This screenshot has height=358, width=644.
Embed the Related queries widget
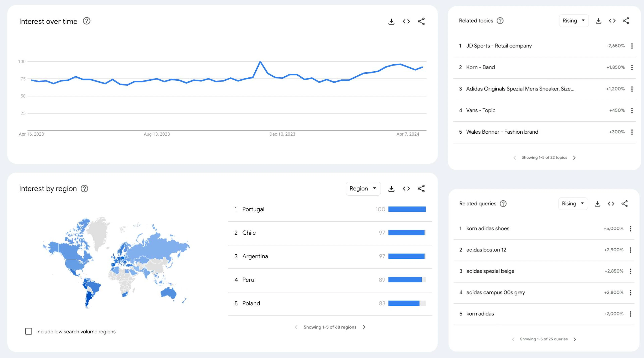[611, 204]
